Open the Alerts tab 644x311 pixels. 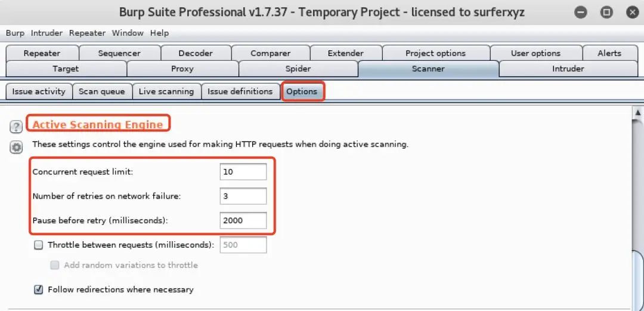610,53
